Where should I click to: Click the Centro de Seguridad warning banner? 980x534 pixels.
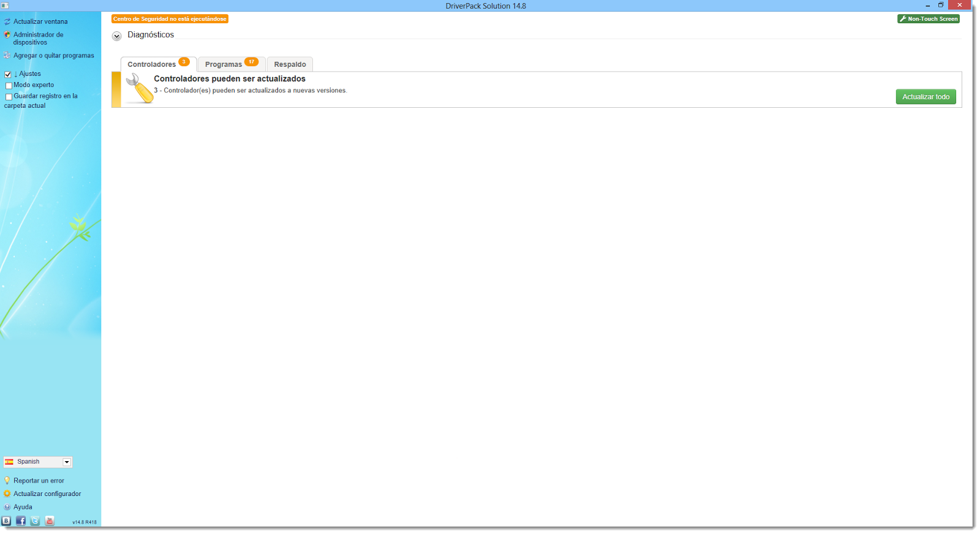pyautogui.click(x=170, y=19)
